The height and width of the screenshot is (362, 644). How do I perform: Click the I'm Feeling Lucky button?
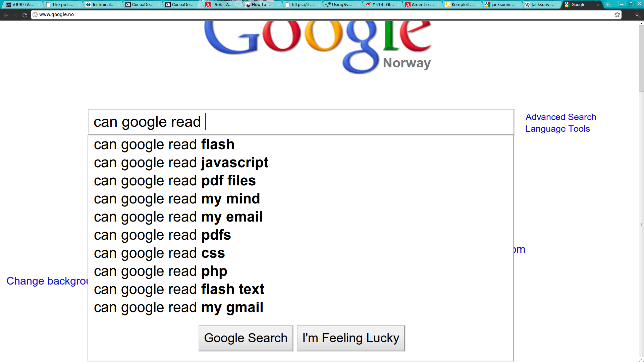tap(351, 338)
